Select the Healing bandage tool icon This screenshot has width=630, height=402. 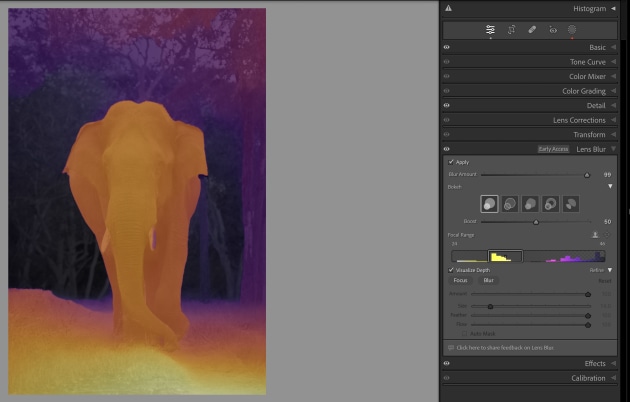click(x=532, y=30)
